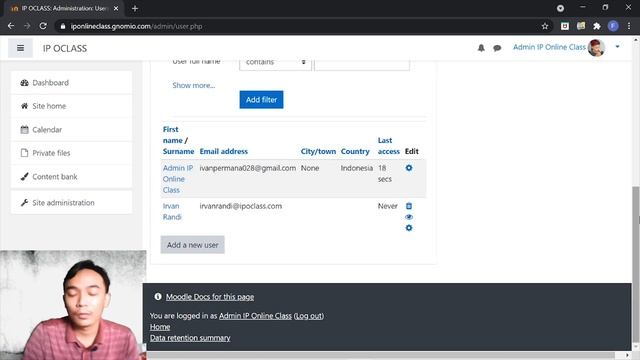Sort users by Surname column

(x=178, y=151)
